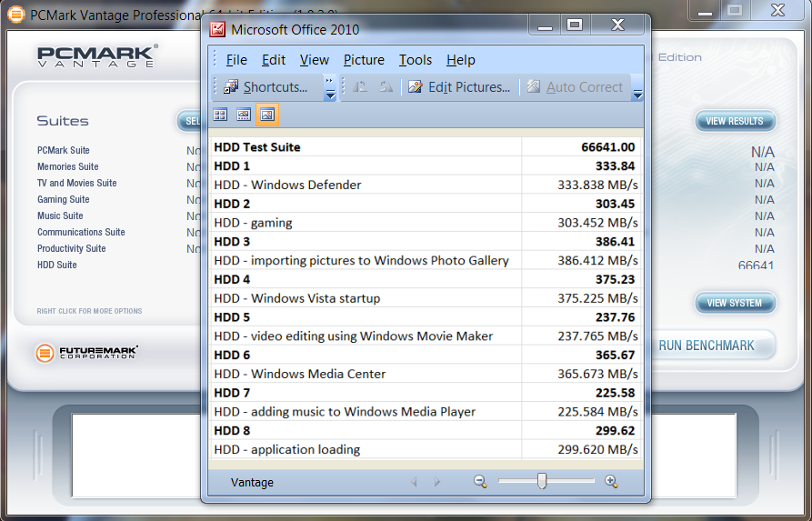Select the Single Picture View icon
The image size is (812, 521).
click(x=267, y=115)
